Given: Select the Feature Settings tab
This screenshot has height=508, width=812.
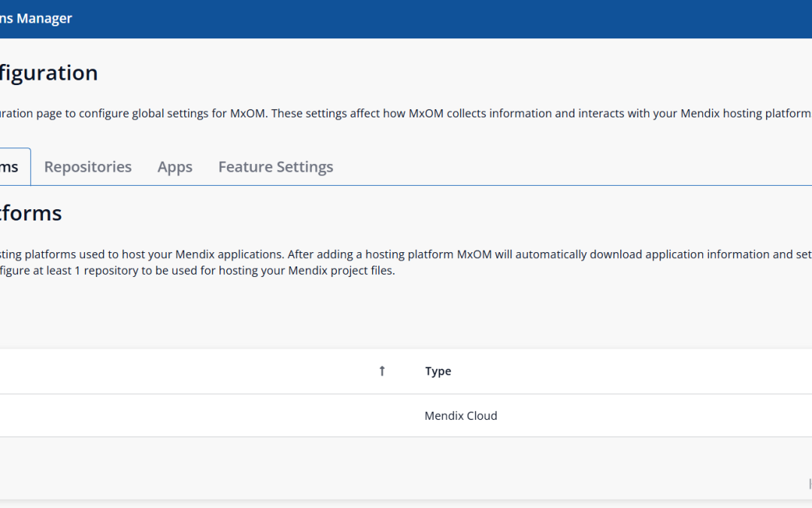Looking at the screenshot, I should click(275, 167).
